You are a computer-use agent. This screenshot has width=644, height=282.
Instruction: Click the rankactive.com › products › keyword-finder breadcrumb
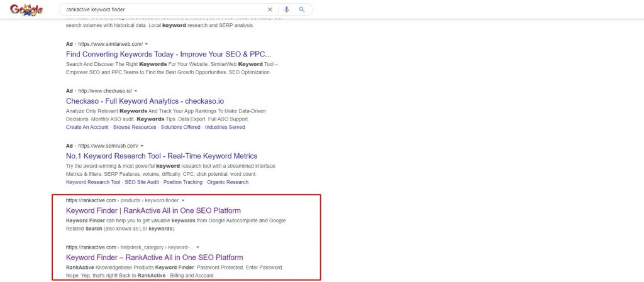(x=123, y=201)
